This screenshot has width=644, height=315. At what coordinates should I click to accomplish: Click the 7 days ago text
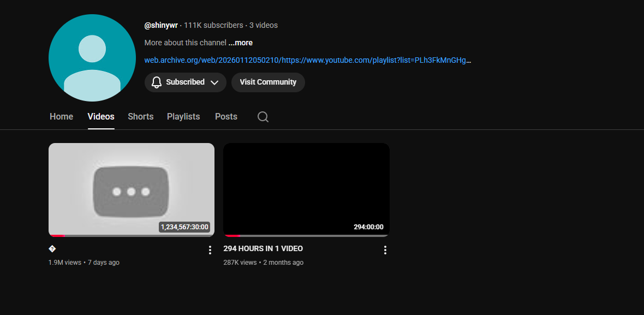(x=104, y=263)
